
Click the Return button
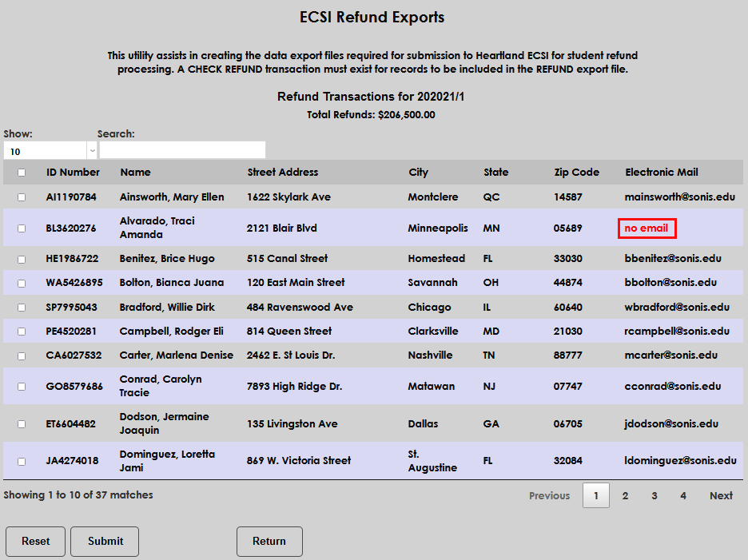click(x=269, y=542)
